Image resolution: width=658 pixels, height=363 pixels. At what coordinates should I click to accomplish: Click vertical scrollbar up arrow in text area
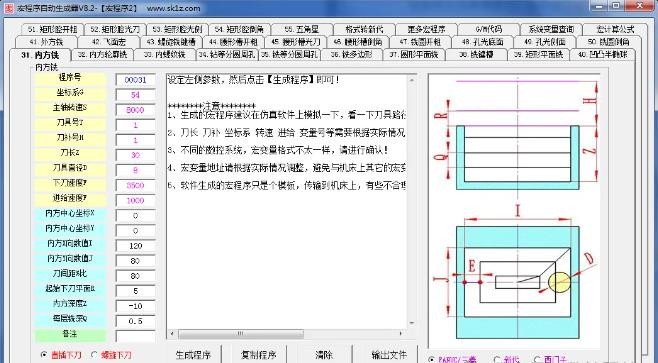(x=411, y=80)
